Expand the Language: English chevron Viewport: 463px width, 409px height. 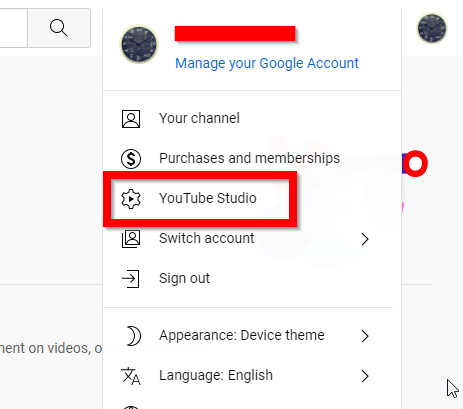365,376
